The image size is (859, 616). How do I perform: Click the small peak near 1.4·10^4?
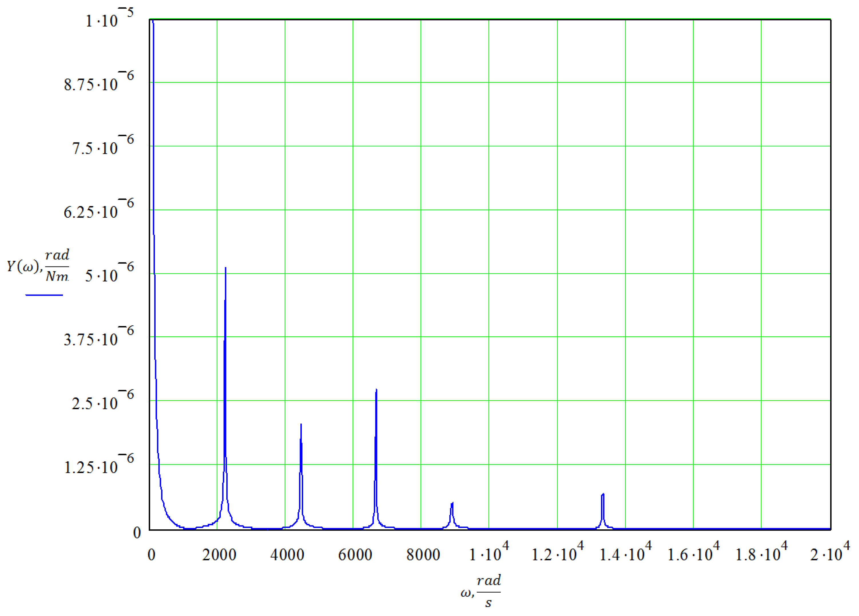coord(603,495)
